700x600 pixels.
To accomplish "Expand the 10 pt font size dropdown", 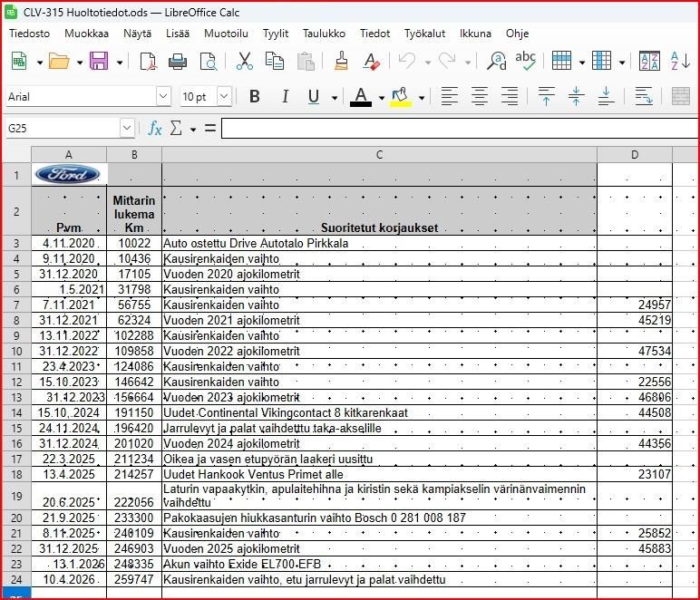I will click(225, 96).
